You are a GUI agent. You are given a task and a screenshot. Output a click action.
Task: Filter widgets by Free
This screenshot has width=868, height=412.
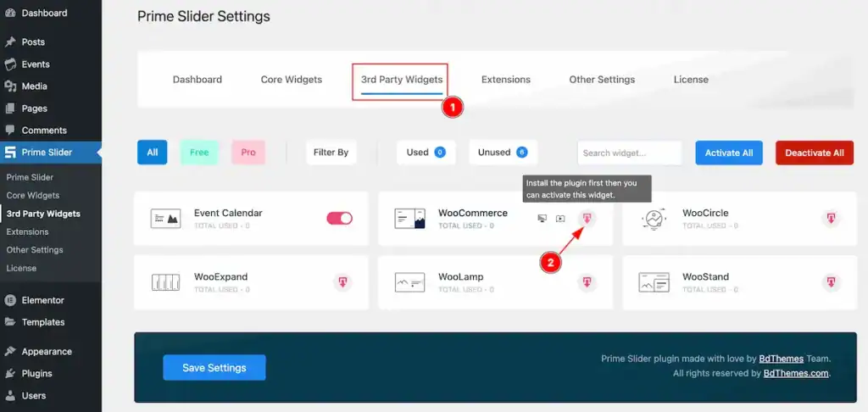pyautogui.click(x=199, y=153)
